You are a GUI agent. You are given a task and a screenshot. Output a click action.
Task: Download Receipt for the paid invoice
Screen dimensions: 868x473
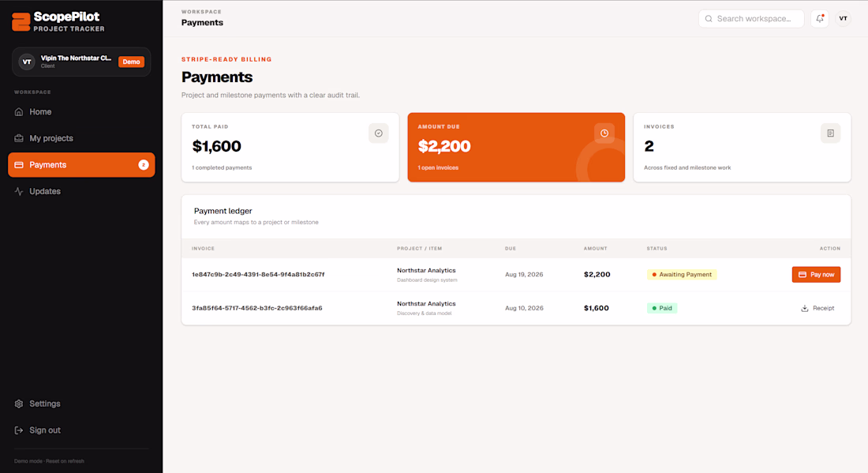(x=817, y=308)
